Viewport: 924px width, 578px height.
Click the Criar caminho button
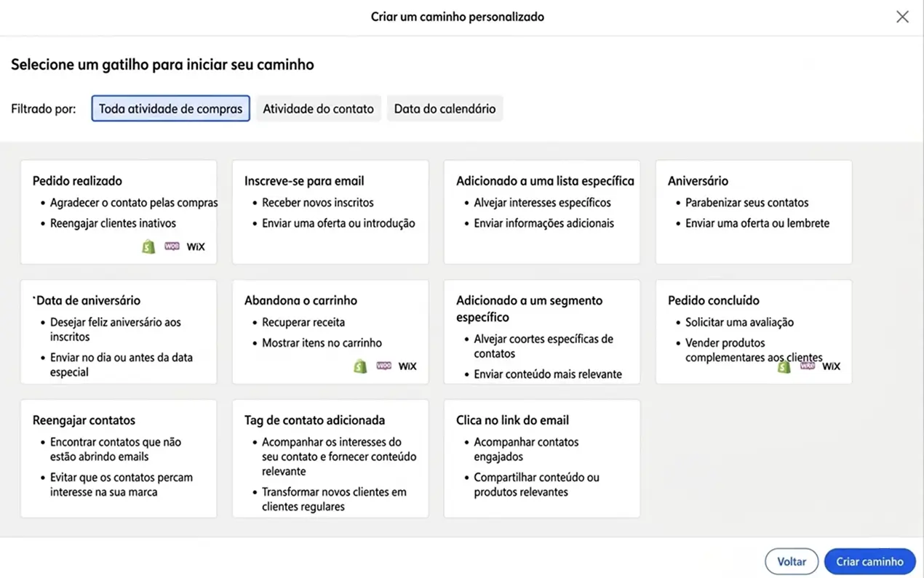[x=869, y=561]
